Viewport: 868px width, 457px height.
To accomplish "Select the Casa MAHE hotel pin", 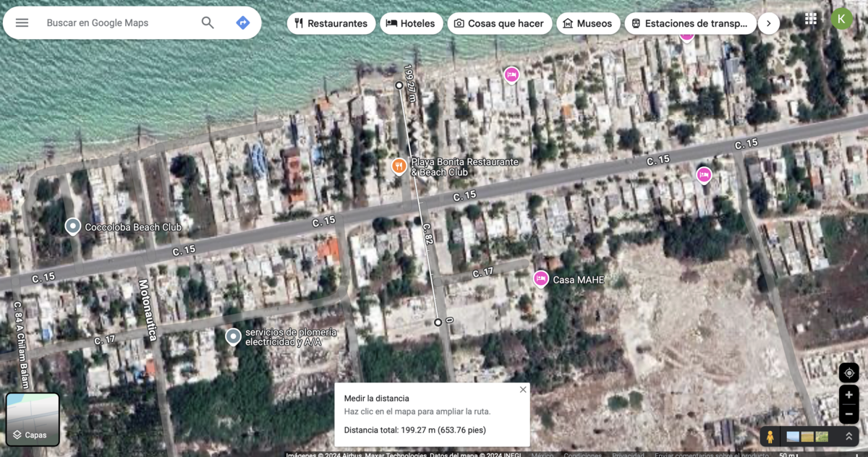I will pyautogui.click(x=540, y=278).
